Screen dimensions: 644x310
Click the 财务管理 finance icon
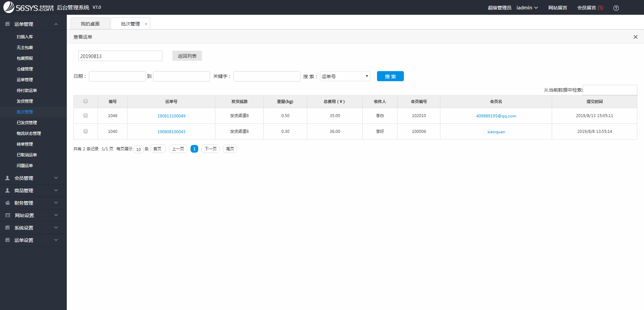point(7,203)
